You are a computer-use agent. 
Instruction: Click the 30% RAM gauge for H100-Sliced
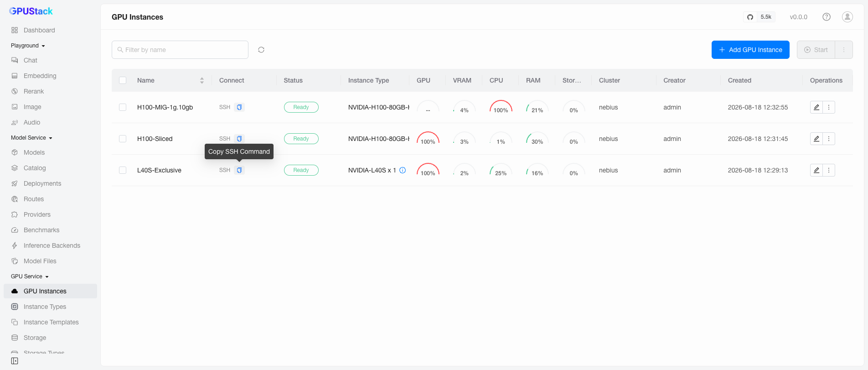tap(537, 139)
